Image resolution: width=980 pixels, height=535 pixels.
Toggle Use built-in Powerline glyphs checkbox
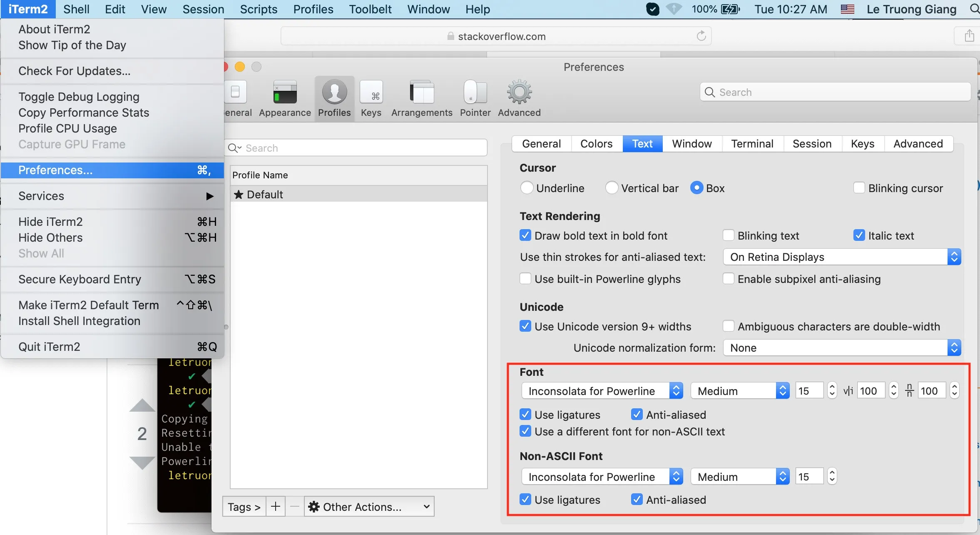525,279
